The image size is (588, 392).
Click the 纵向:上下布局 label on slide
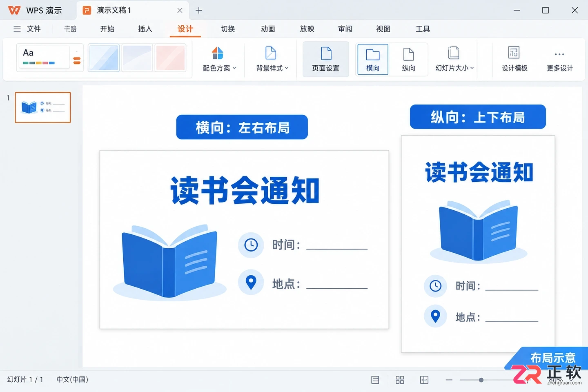(478, 117)
